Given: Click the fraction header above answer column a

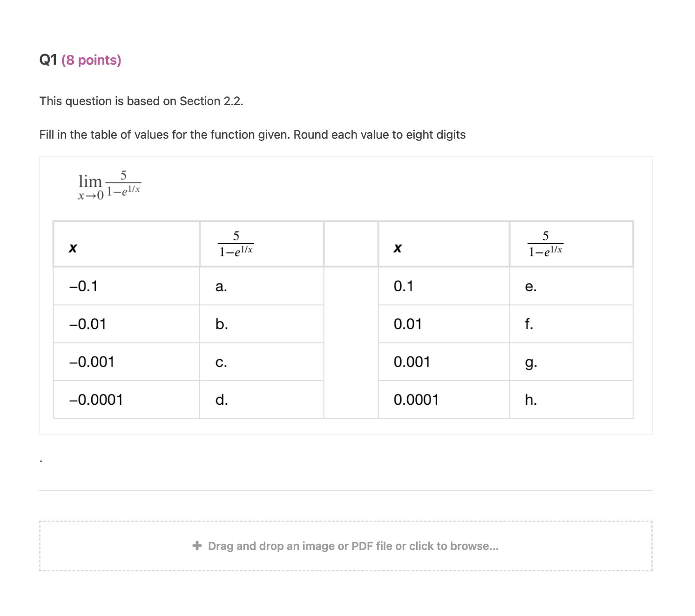Looking at the screenshot, I should pyautogui.click(x=236, y=244).
